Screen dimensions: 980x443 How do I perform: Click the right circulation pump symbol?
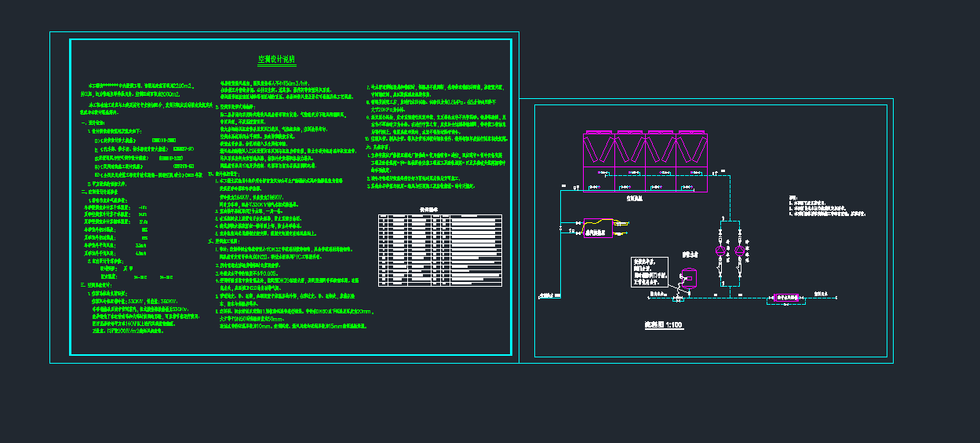(740, 251)
